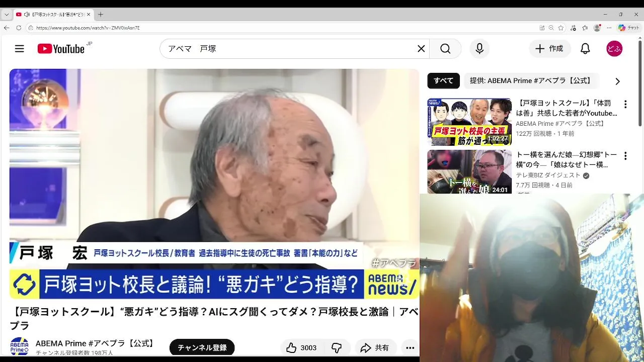Screen dimensions: 644x362
Task: Open the media playback control icon
Action: click(x=574, y=28)
